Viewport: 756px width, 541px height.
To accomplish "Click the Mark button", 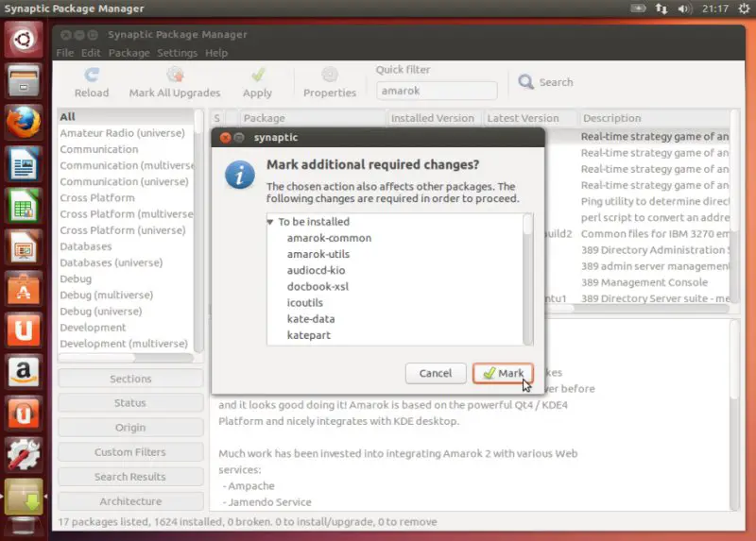I will tap(503, 373).
